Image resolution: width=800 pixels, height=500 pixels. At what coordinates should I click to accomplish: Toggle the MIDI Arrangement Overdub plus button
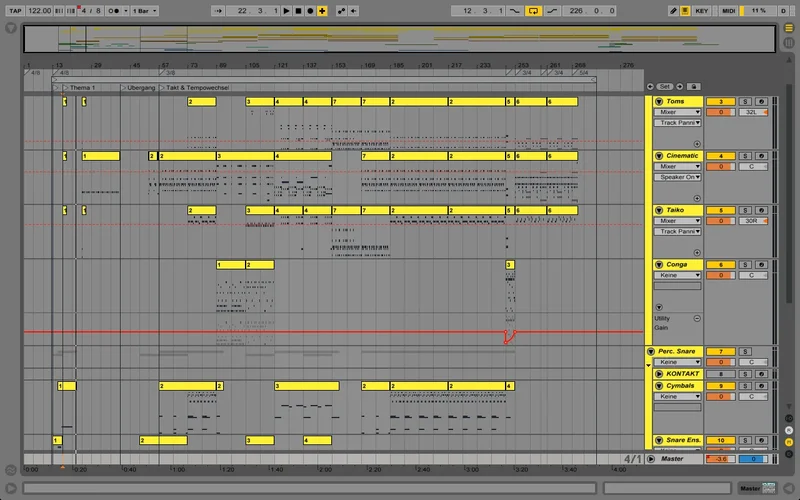click(322, 11)
